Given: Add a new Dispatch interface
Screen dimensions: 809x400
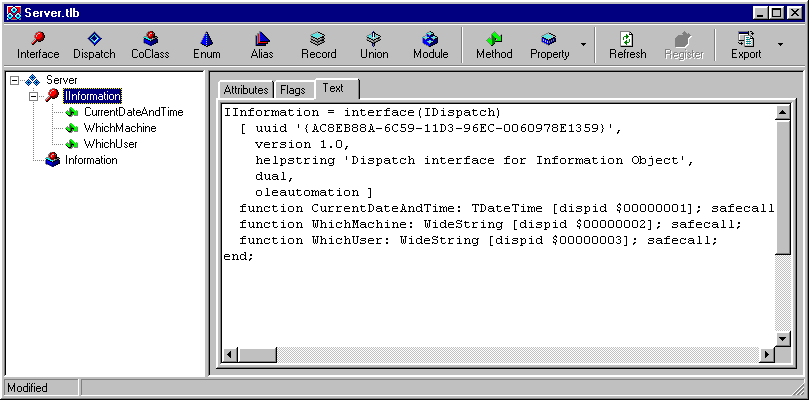Looking at the screenshot, I should coord(95,46).
